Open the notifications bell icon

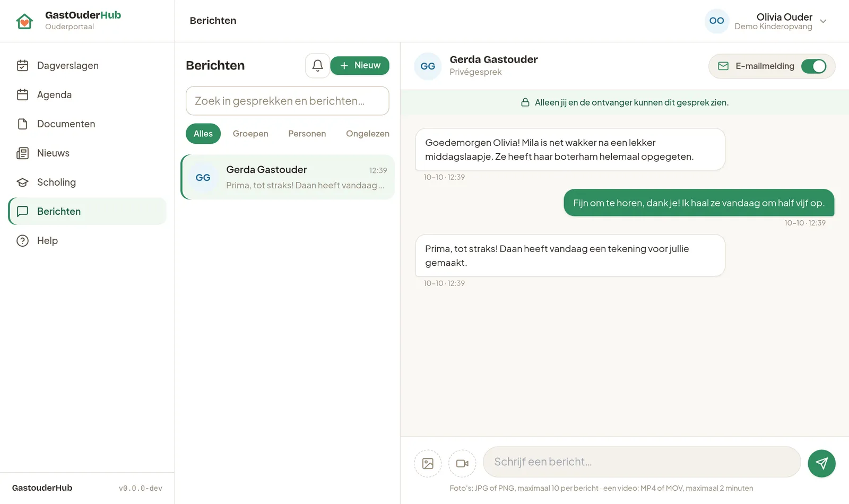pos(317,65)
